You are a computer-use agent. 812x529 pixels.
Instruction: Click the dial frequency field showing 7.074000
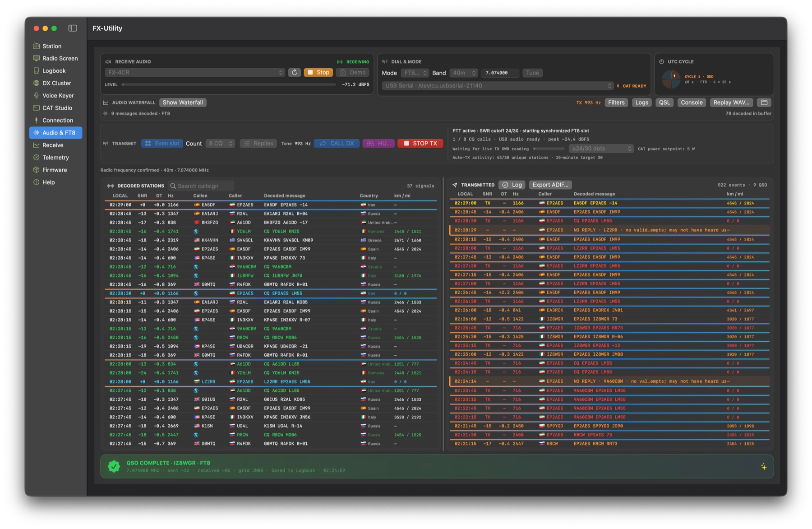500,73
